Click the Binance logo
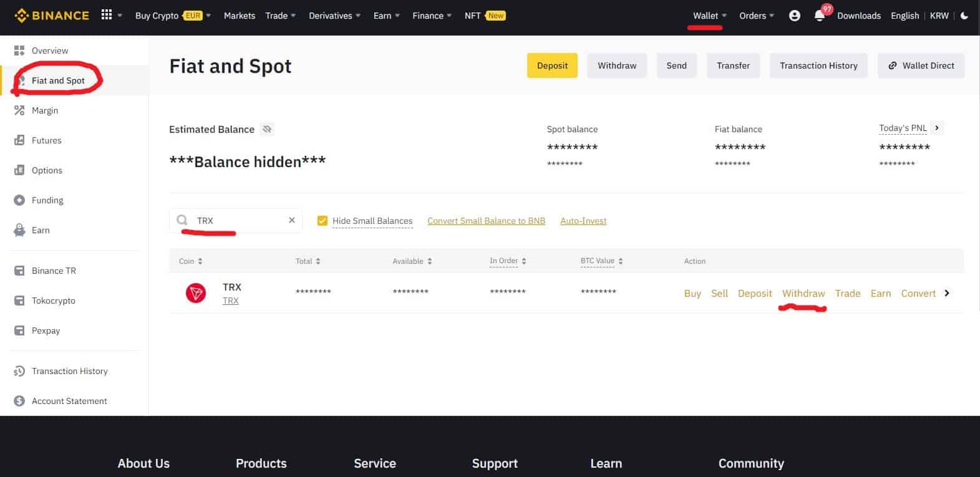The width and height of the screenshot is (980, 477). coord(52,16)
